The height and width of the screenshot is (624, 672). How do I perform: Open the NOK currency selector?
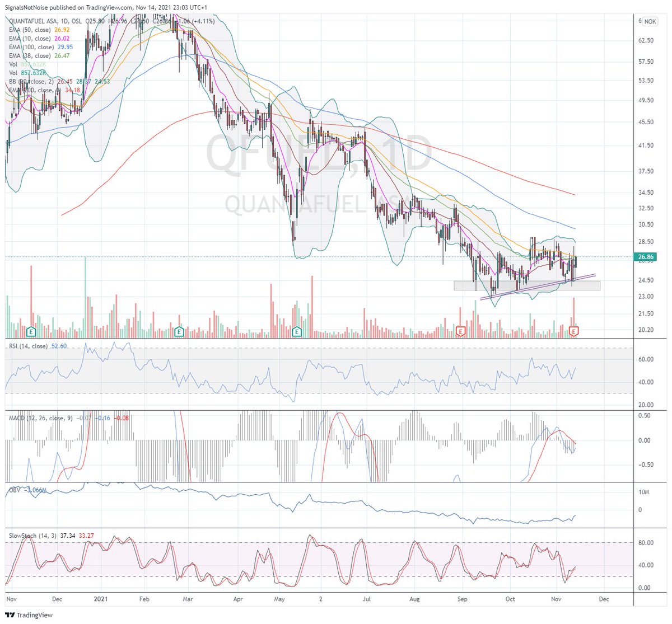point(650,21)
